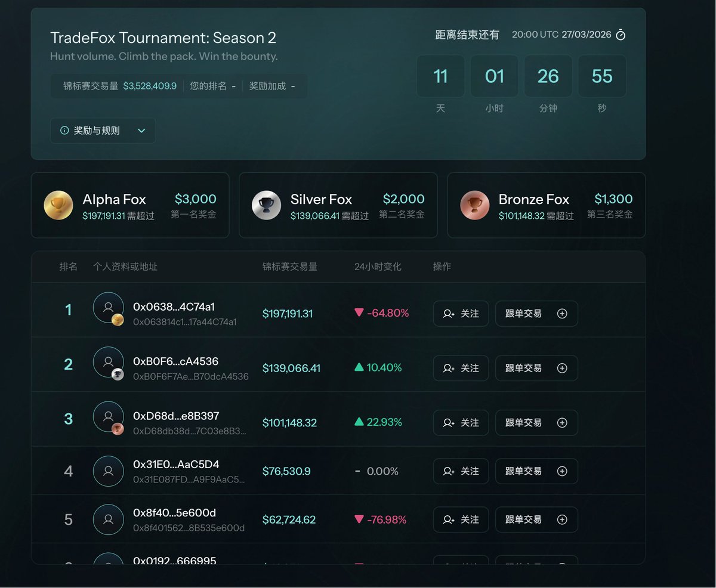Expand the 奖励与规则 dropdown
716x588 pixels.
click(103, 131)
